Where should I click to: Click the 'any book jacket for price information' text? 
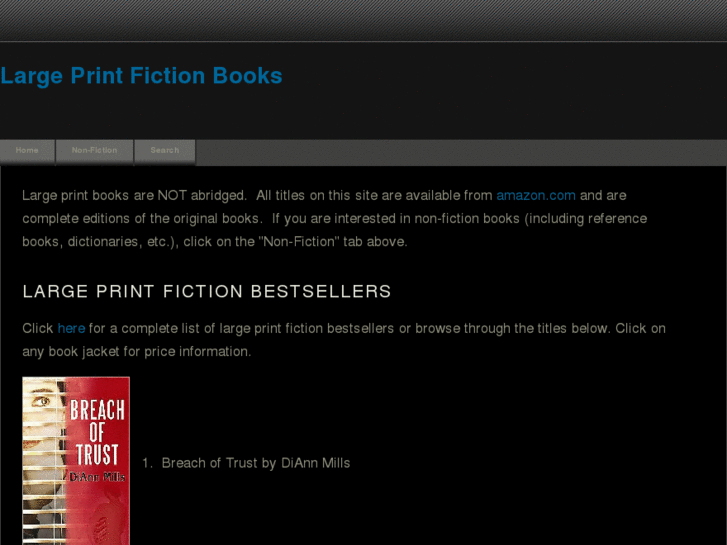point(137,352)
